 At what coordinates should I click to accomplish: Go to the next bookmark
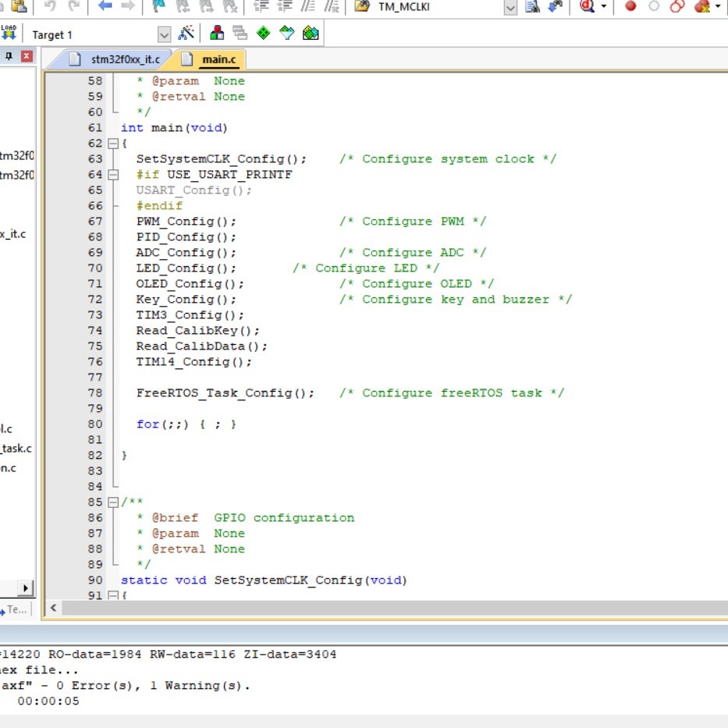click(x=206, y=6)
